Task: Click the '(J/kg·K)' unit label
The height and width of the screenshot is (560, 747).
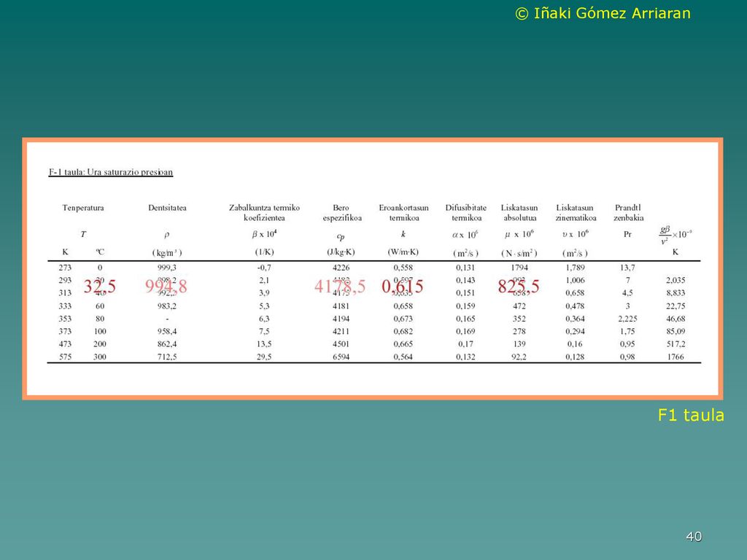Action: [341, 252]
